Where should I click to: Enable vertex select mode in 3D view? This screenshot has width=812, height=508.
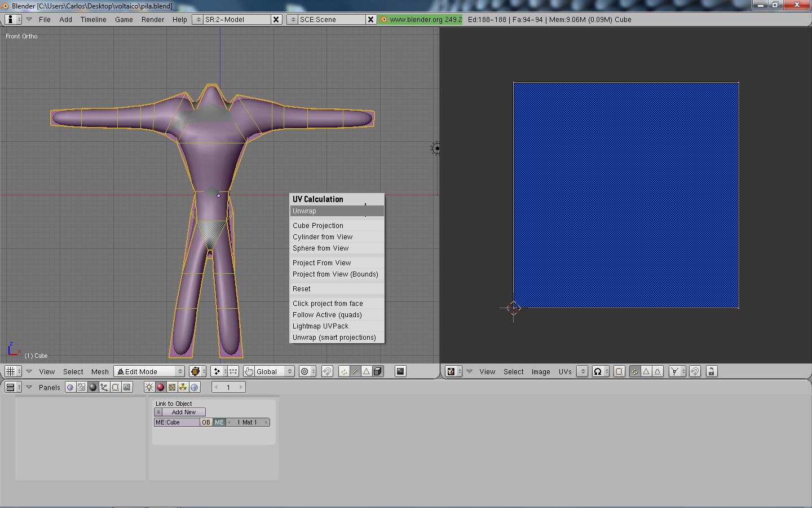tap(344, 371)
